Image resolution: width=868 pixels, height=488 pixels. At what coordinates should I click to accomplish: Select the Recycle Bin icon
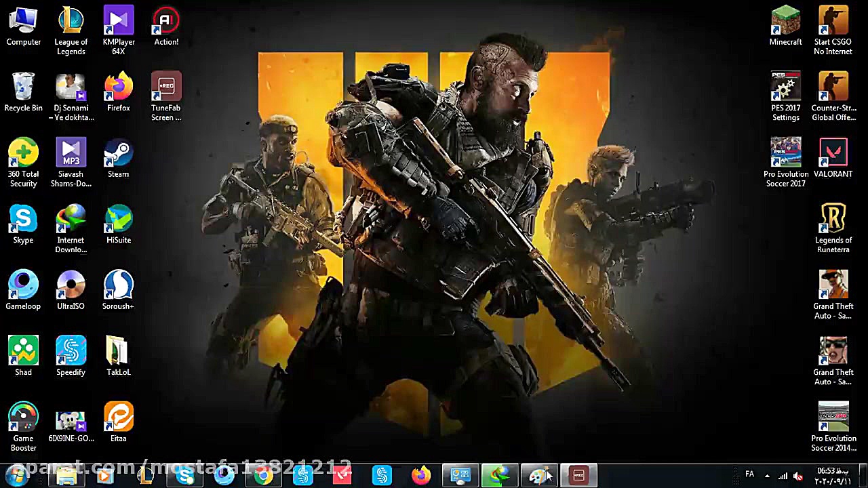(23, 92)
